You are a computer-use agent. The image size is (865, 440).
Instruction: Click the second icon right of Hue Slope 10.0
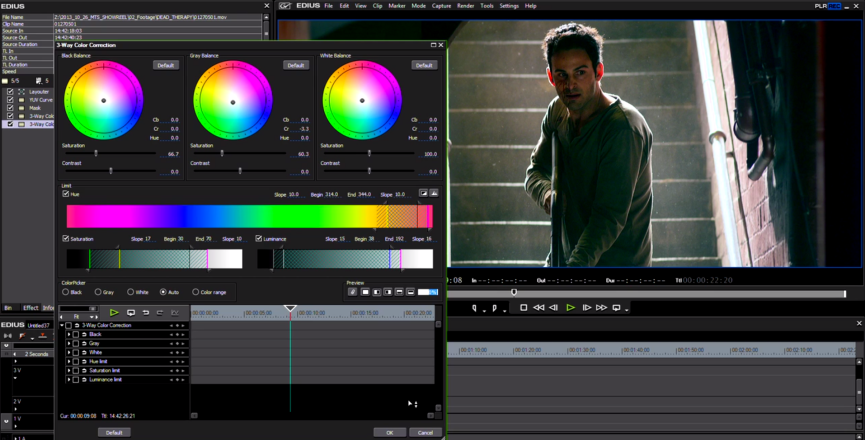[434, 193]
